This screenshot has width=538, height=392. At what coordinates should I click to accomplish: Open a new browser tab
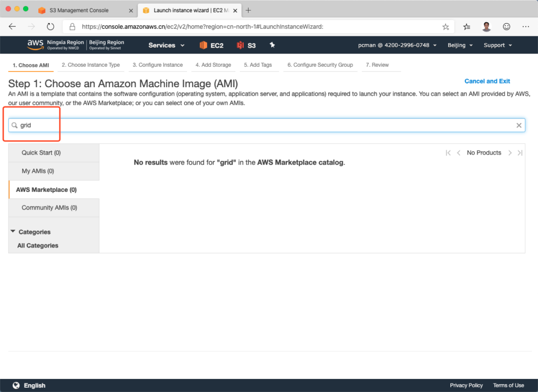coord(249,10)
